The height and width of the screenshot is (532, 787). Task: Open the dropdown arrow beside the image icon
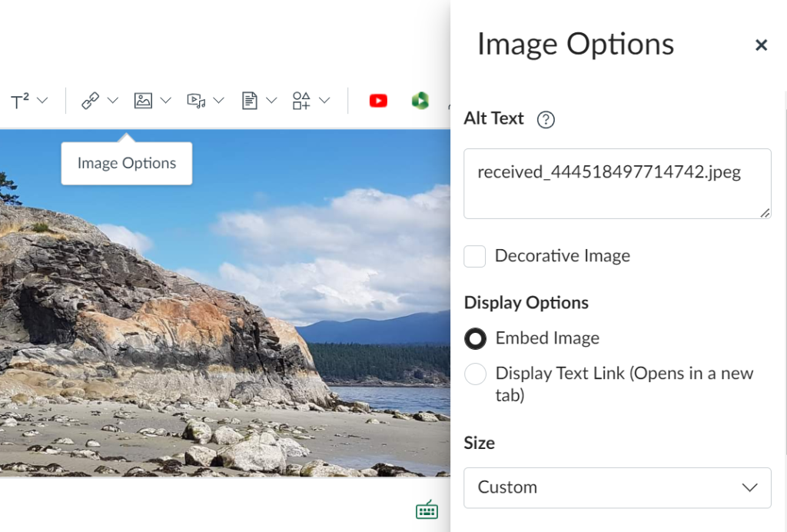(x=166, y=101)
